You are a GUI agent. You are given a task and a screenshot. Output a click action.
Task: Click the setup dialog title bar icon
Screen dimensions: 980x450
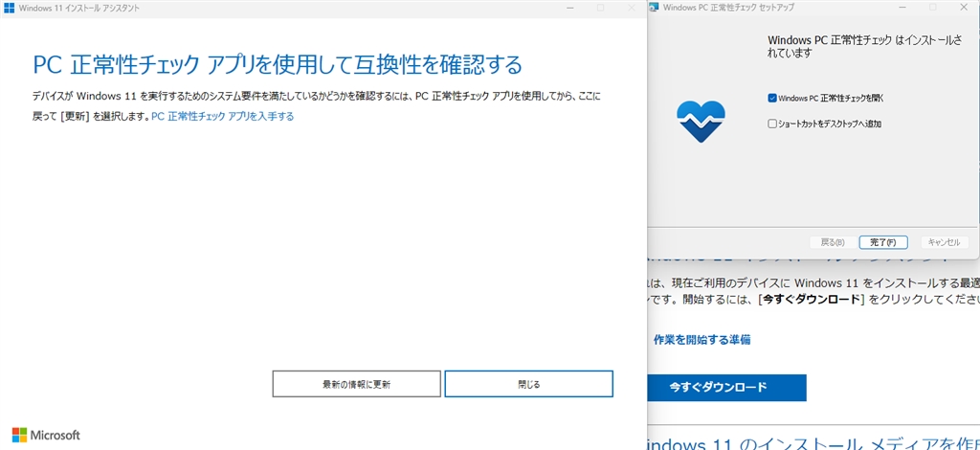(654, 8)
